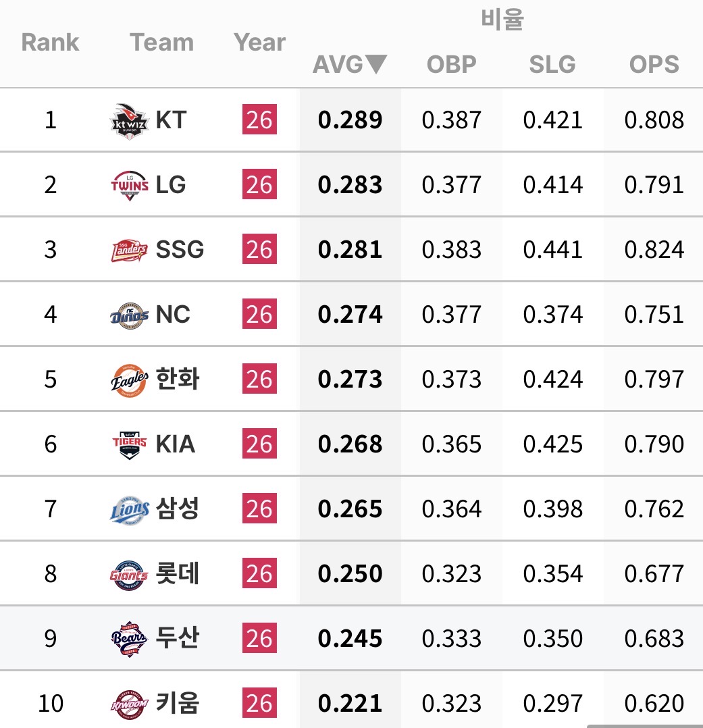Click the Doosan Bears team logo

(x=129, y=640)
